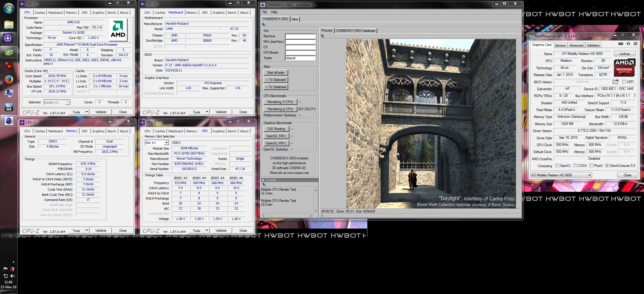The width and height of the screenshot is (644, 294).
Task: Switch to the View tab in CINEBENCH
Action: tap(295, 19)
